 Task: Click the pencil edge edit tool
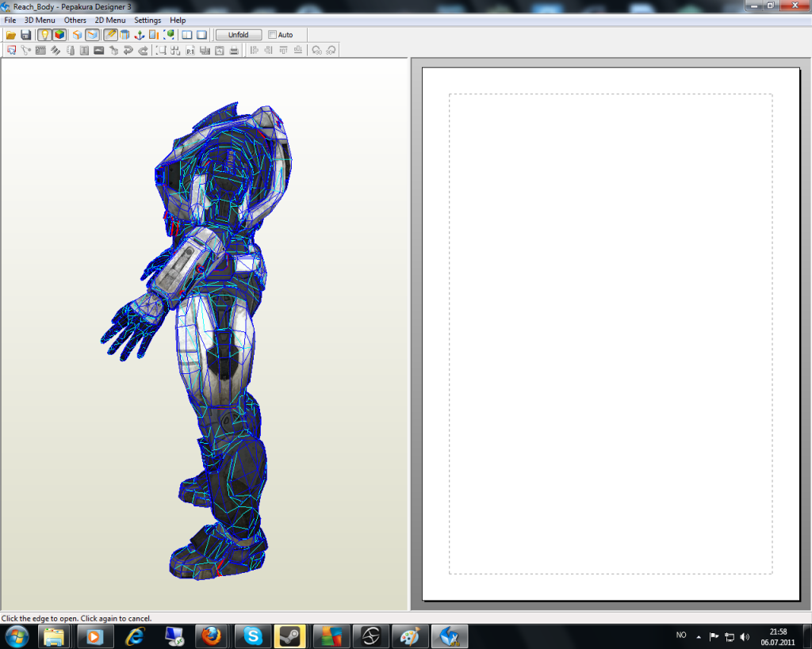(x=110, y=35)
